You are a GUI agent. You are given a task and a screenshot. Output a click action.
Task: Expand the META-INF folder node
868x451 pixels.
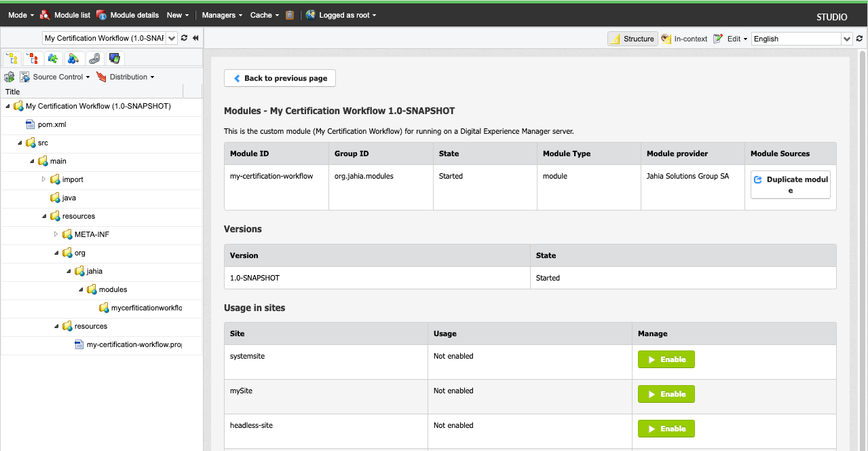56,234
